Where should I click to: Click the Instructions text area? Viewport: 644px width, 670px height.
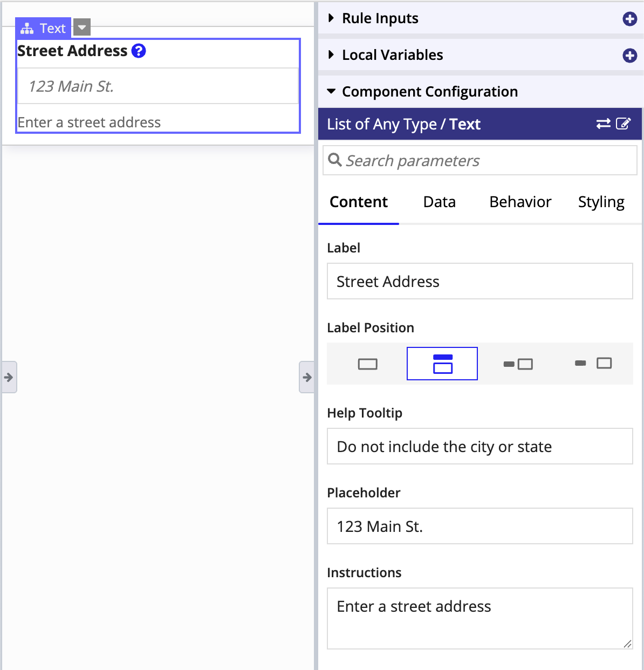click(x=480, y=618)
